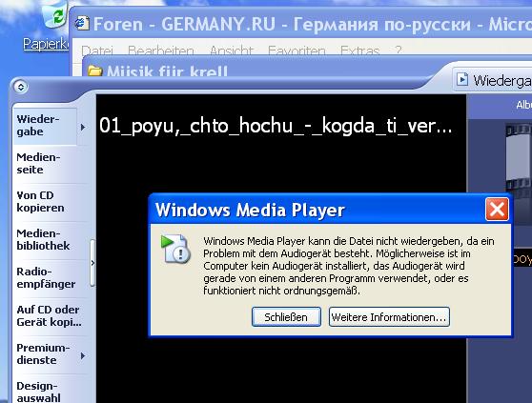Click the track title 01_poyu,_chto_hochu
Screen dimensions: 532x403
point(276,126)
